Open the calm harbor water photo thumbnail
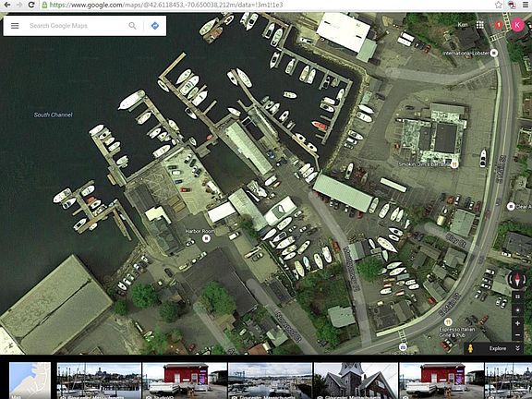 [x=270, y=381]
